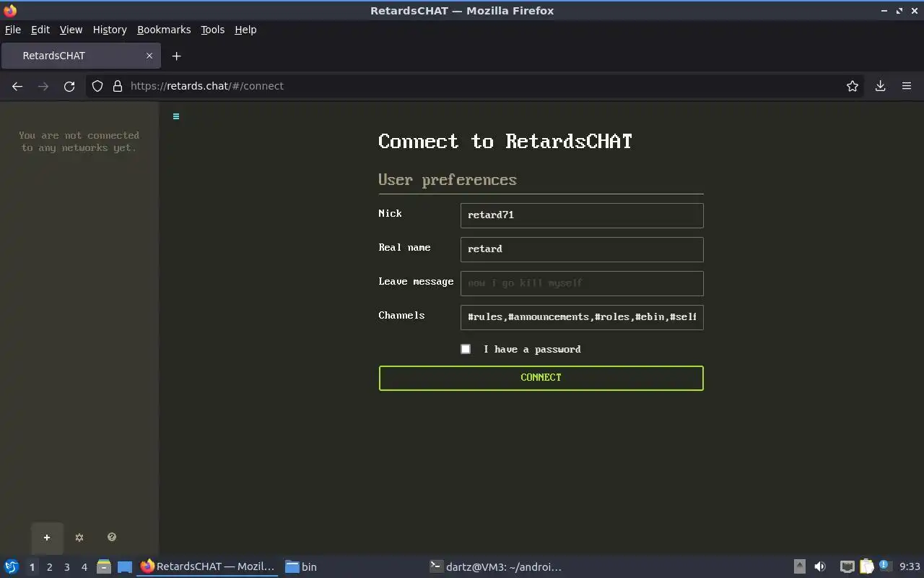
Task: Open the network status tray icon
Action: (x=847, y=566)
